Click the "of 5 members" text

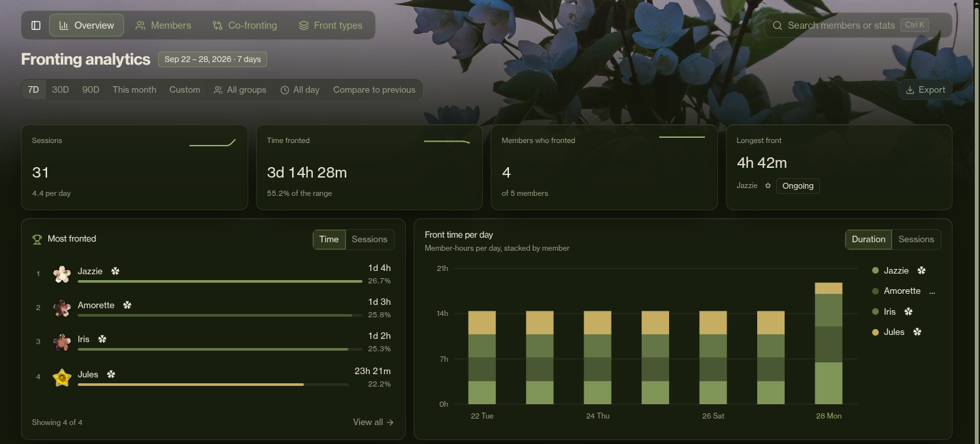[525, 193]
